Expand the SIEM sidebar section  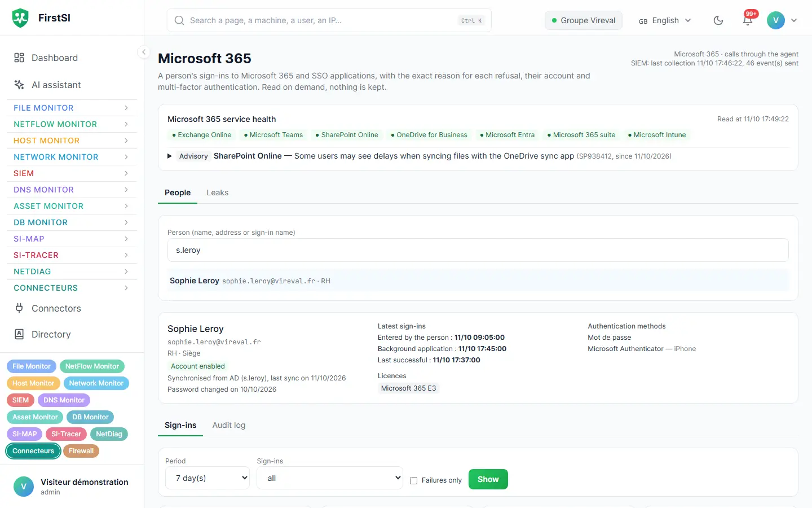[72, 173]
